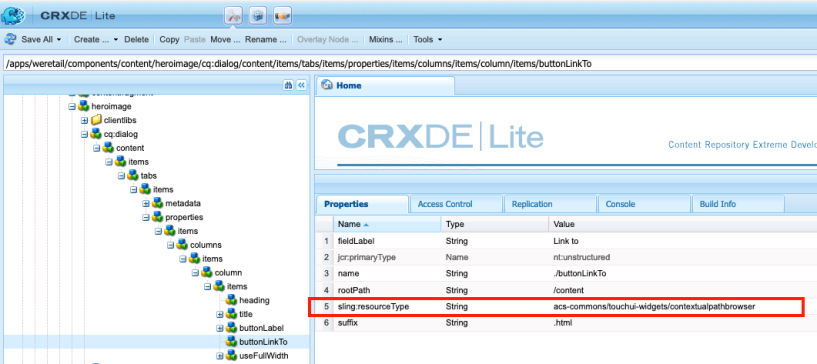
Task: Switch to the Replication tab
Action: [x=550, y=204]
